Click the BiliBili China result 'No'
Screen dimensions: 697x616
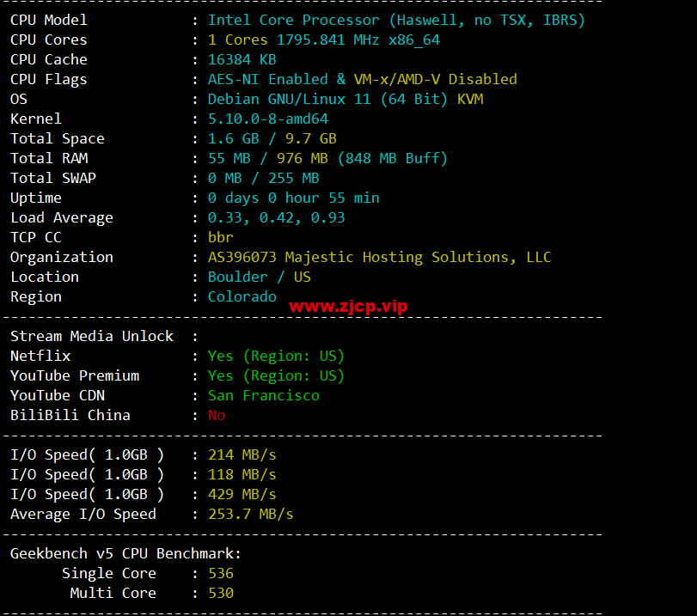pyautogui.click(x=217, y=416)
